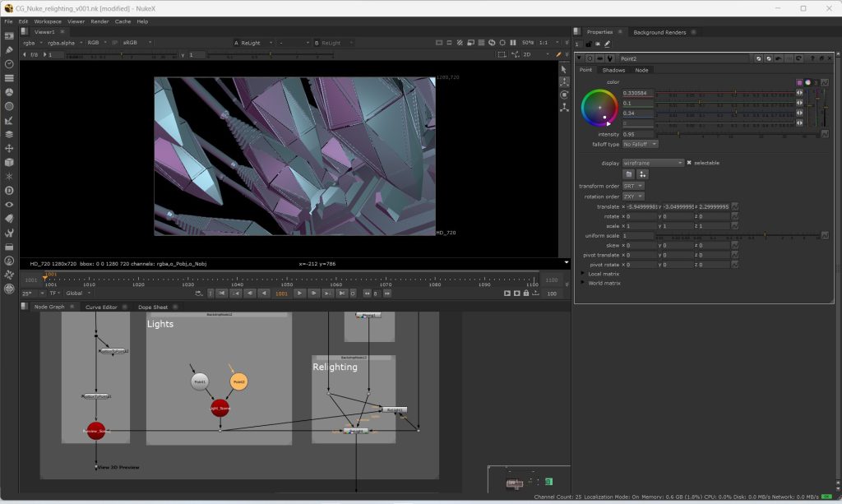Select the Point2 light node
842x504 pixels.
238,382
